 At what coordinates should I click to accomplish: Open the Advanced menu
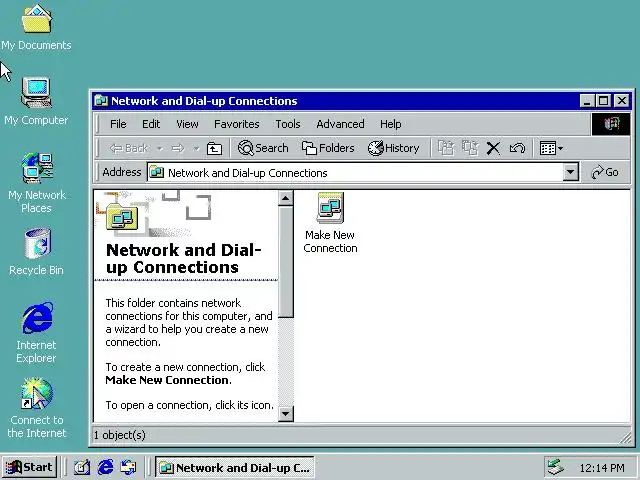pos(340,124)
